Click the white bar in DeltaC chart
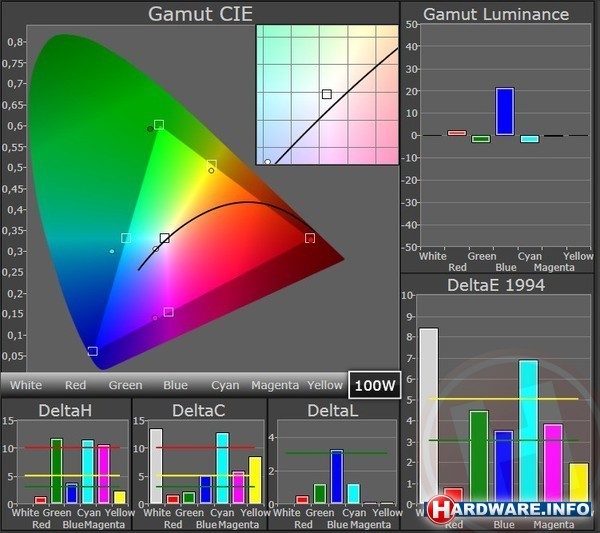The height and width of the screenshot is (533, 600). (x=155, y=466)
